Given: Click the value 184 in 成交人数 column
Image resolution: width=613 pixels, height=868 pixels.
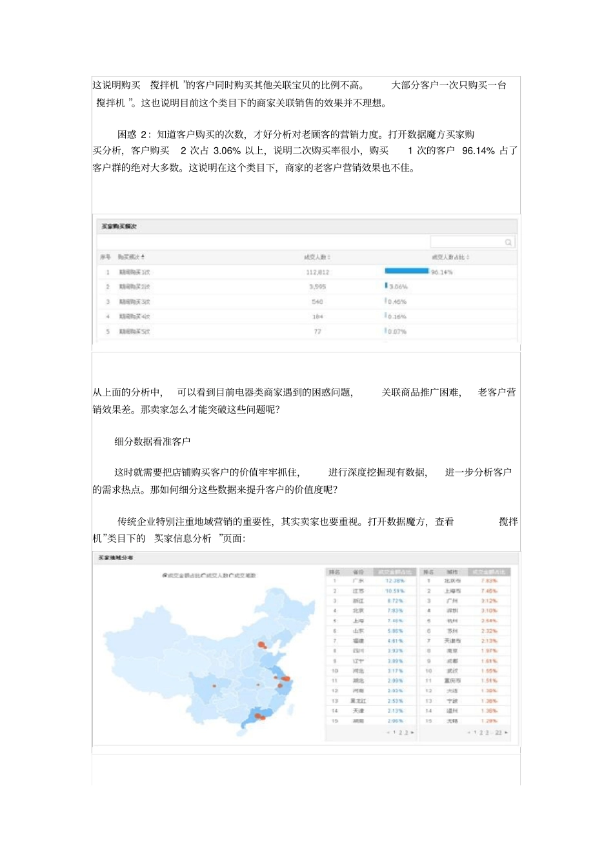Looking at the screenshot, I should 317,317.
